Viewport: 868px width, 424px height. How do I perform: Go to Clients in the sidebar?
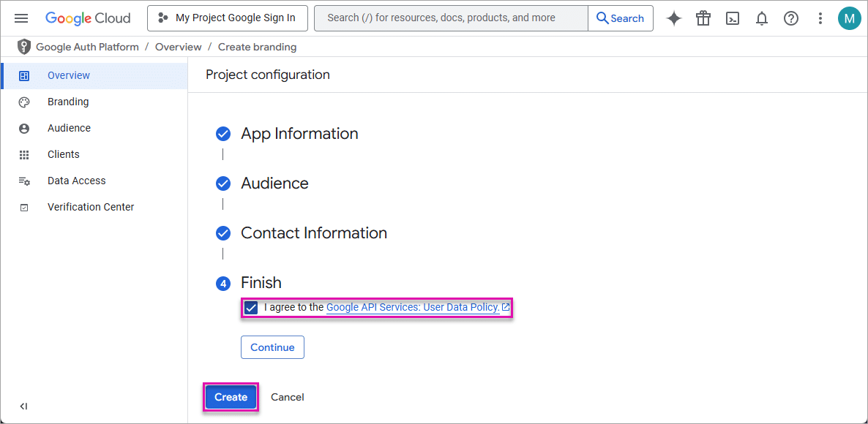click(x=64, y=154)
